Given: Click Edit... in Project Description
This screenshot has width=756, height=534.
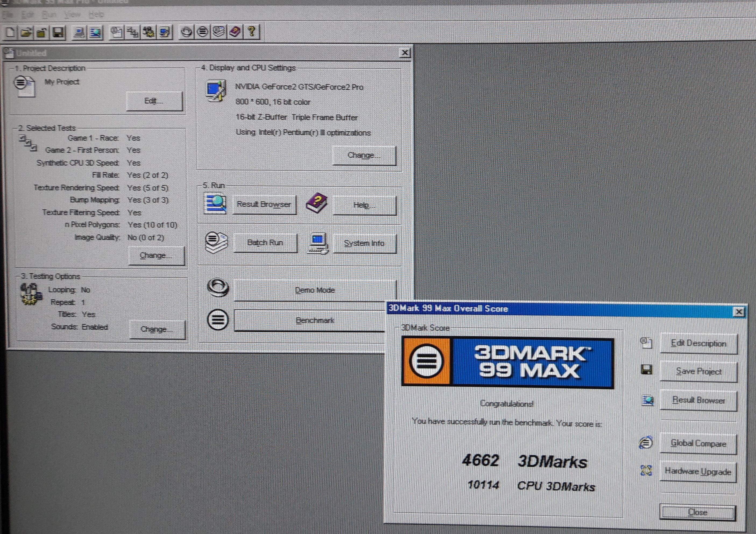Looking at the screenshot, I should click(x=154, y=101).
